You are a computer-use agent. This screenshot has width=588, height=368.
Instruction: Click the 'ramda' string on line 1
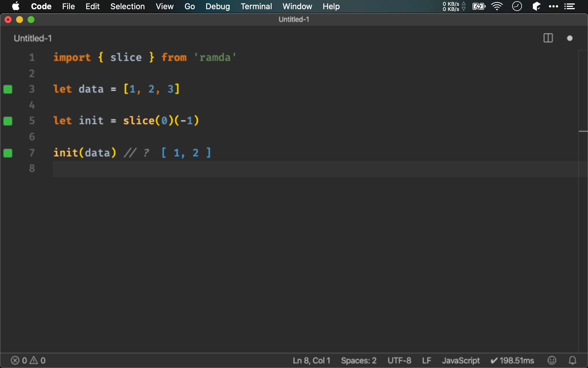pos(215,57)
